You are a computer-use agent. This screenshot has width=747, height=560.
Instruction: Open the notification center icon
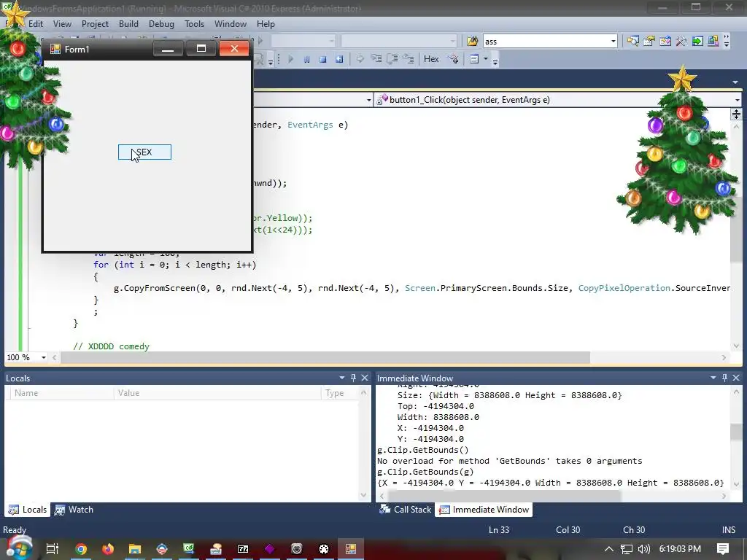[723, 549]
